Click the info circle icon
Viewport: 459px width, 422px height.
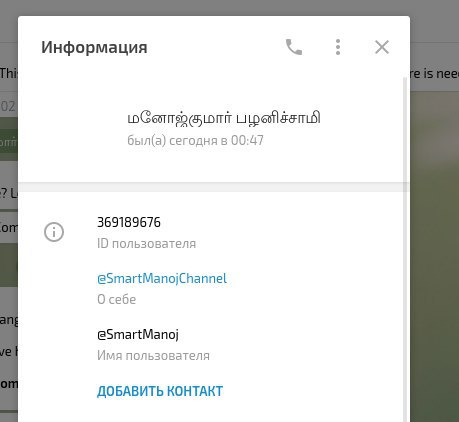(x=54, y=232)
